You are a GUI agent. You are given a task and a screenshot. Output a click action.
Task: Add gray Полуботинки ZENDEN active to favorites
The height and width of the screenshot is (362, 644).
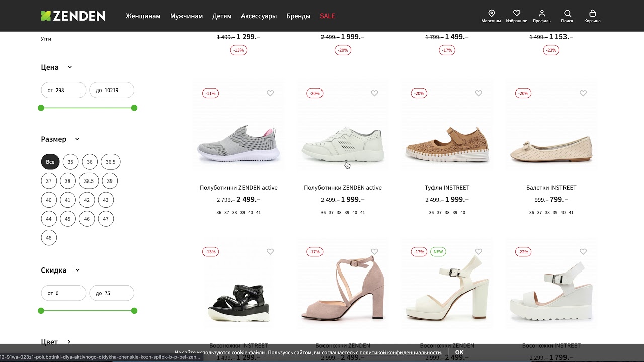(270, 93)
